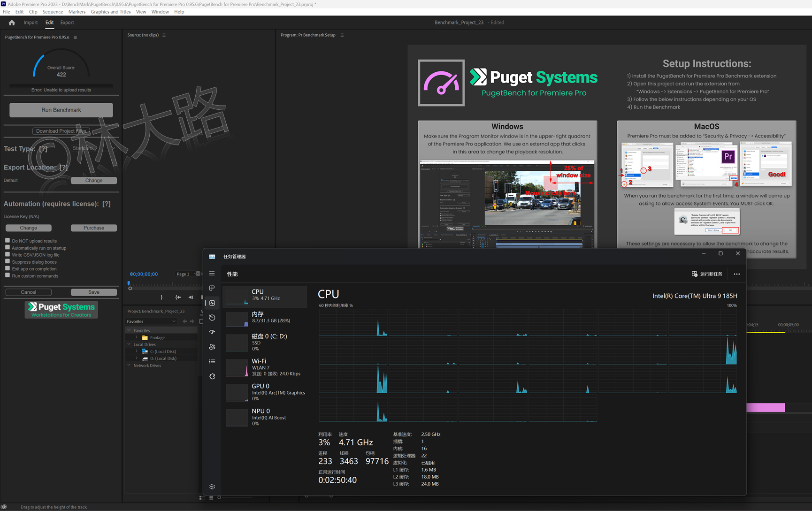
Task: Go to Task Manager Processes page icon
Action: [x=212, y=288]
